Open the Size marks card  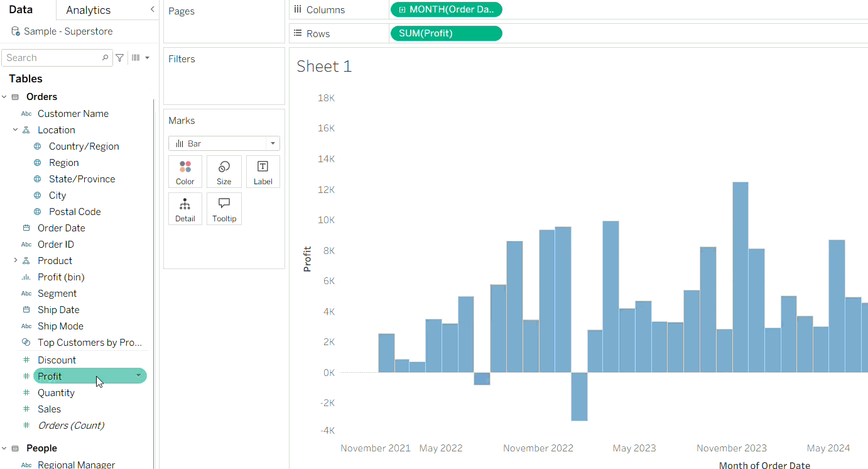click(x=224, y=172)
